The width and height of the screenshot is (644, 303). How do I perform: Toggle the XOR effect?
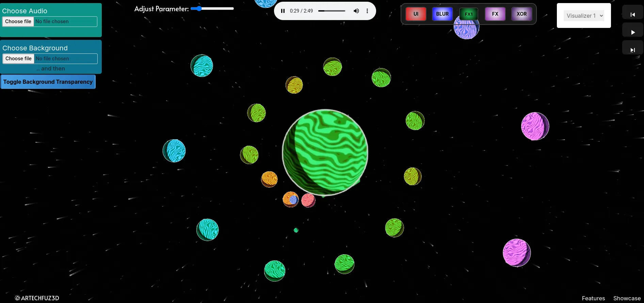click(x=522, y=14)
